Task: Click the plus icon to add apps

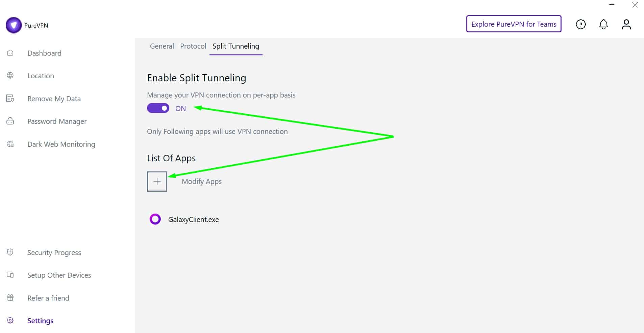Action: click(x=157, y=182)
